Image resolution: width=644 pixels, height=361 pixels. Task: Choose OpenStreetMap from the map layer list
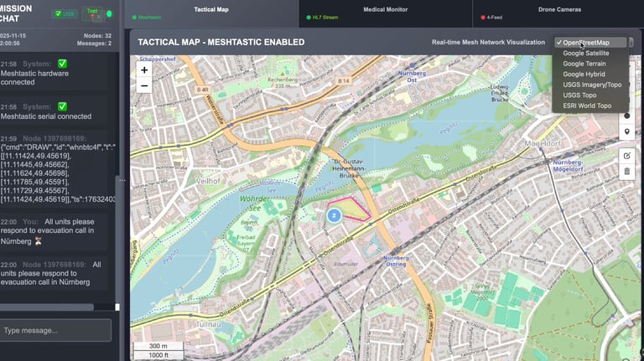click(x=589, y=43)
